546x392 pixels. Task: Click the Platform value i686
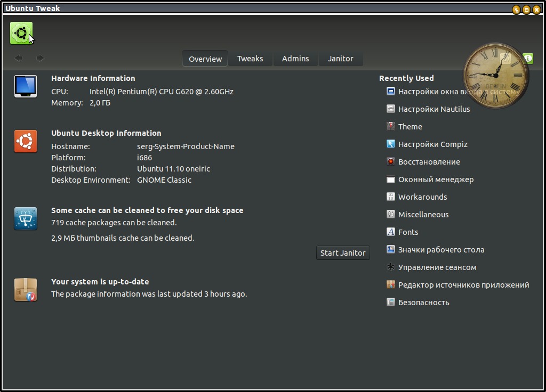pyautogui.click(x=144, y=158)
